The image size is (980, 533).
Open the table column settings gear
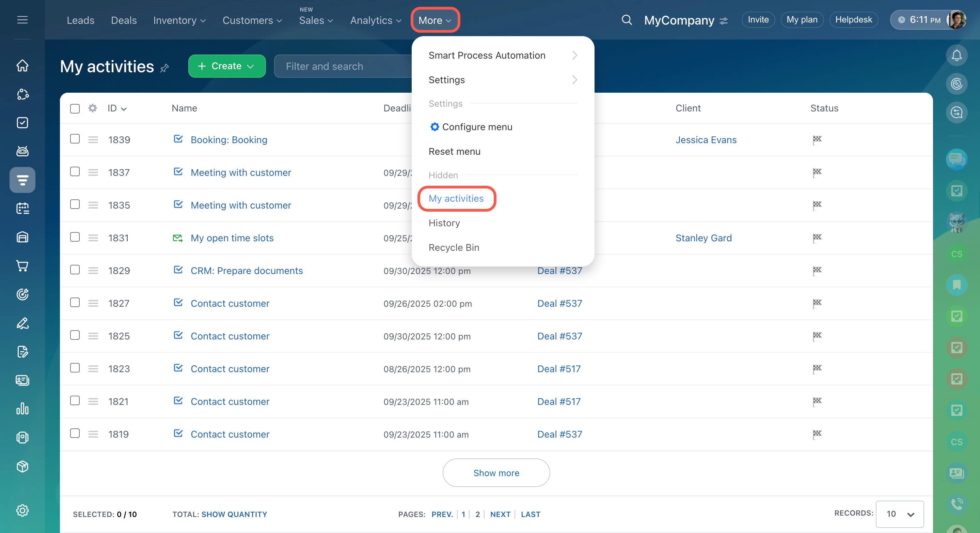coord(92,108)
